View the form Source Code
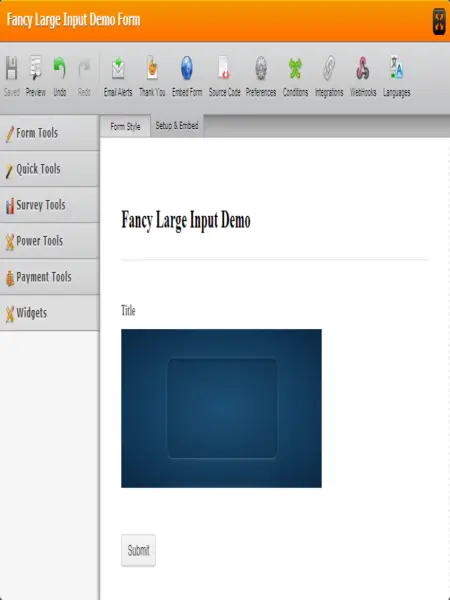The image size is (450, 600). tap(224, 76)
